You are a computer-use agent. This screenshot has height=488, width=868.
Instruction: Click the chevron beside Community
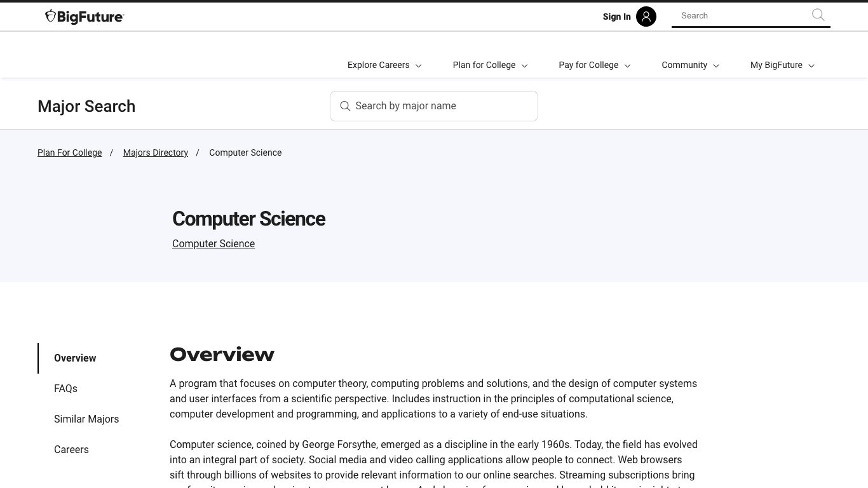tap(715, 66)
